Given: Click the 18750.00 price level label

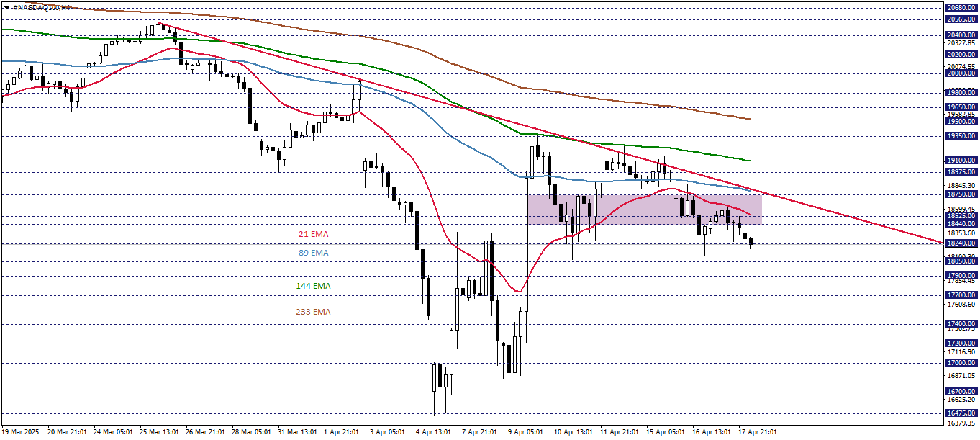Looking at the screenshot, I should 961,194.
